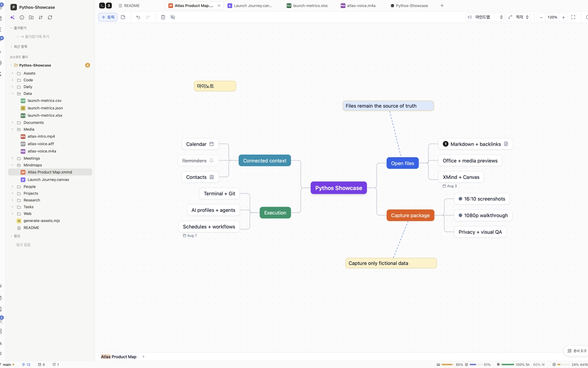The width and height of the screenshot is (588, 368).
Task: Click the calendar icon on the Calendar node
Action: click(212, 144)
